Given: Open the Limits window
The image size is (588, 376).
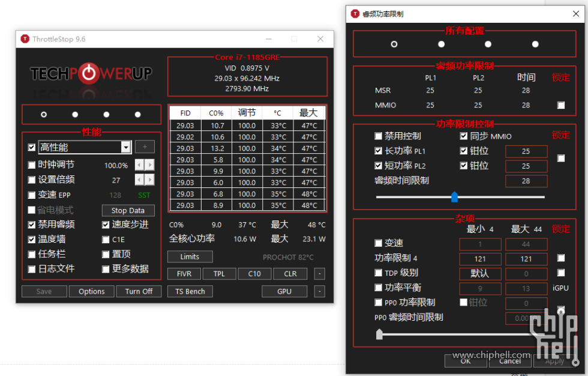Looking at the screenshot, I should click(x=190, y=256).
